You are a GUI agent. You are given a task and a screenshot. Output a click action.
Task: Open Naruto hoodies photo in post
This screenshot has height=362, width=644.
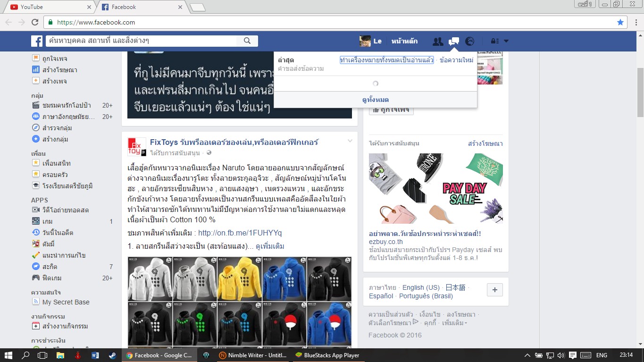(x=240, y=302)
